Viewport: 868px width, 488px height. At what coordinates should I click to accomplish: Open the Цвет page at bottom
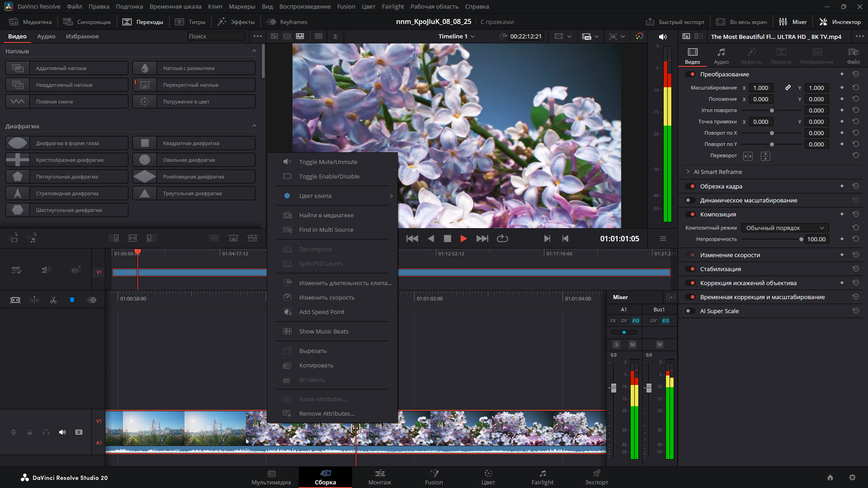coord(488,477)
